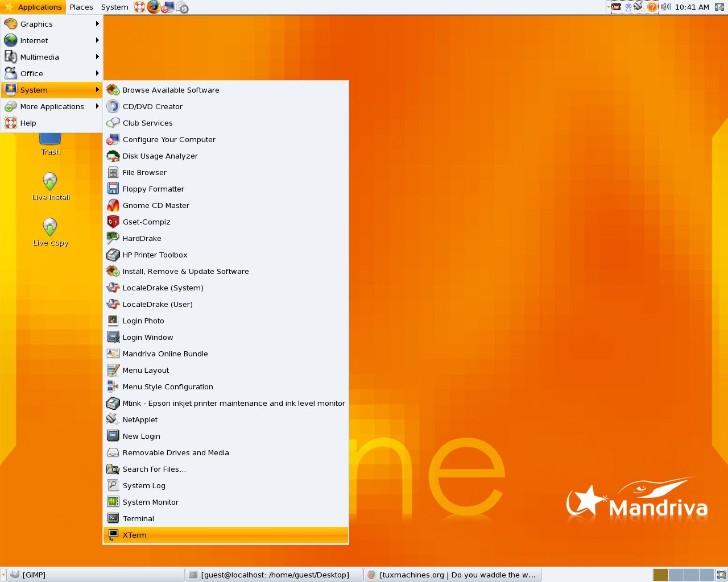Launch Firefox from the top panel
728x582 pixels.
click(154, 7)
